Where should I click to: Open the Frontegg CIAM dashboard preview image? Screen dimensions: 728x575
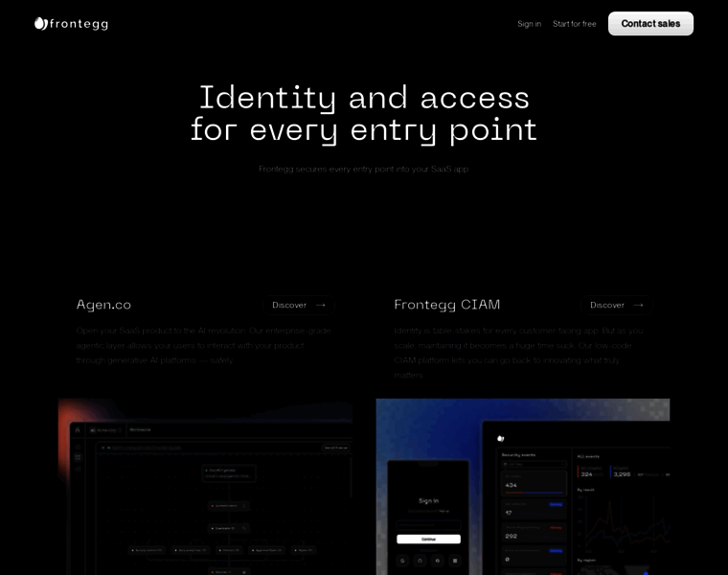523,487
